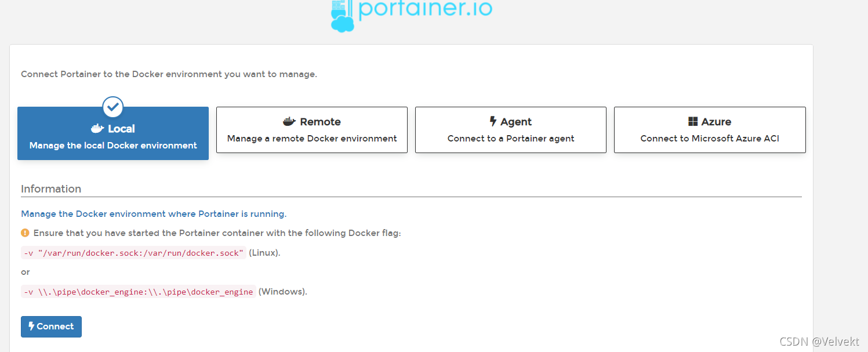The image size is (868, 352).
Task: Click the lightning bolt icon on Agent
Action: click(x=493, y=122)
